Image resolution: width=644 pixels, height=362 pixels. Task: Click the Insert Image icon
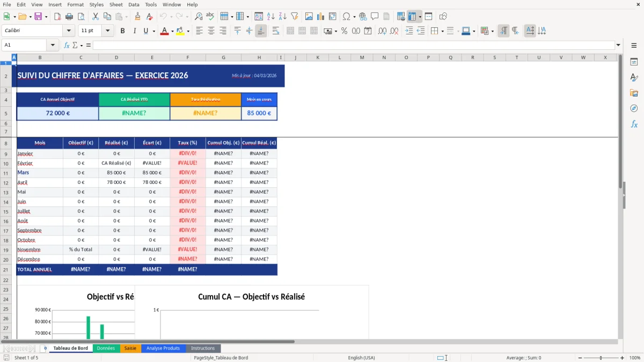(309, 17)
